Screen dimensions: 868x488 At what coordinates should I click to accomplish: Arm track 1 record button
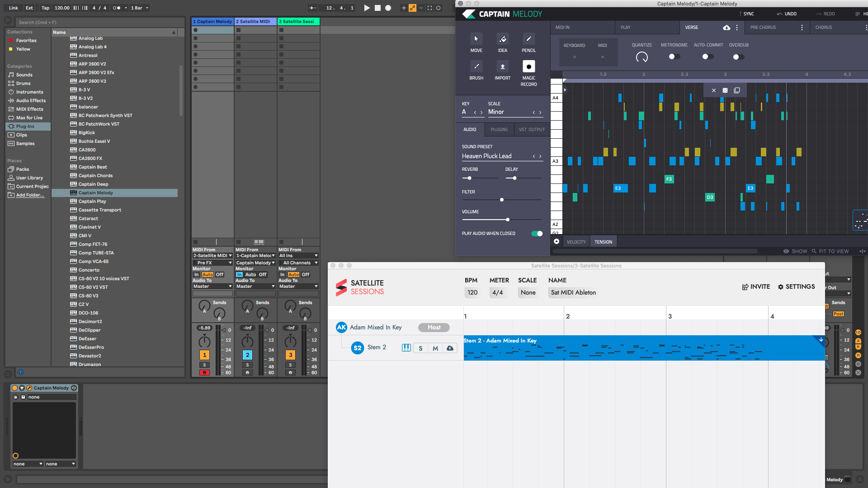coord(204,373)
